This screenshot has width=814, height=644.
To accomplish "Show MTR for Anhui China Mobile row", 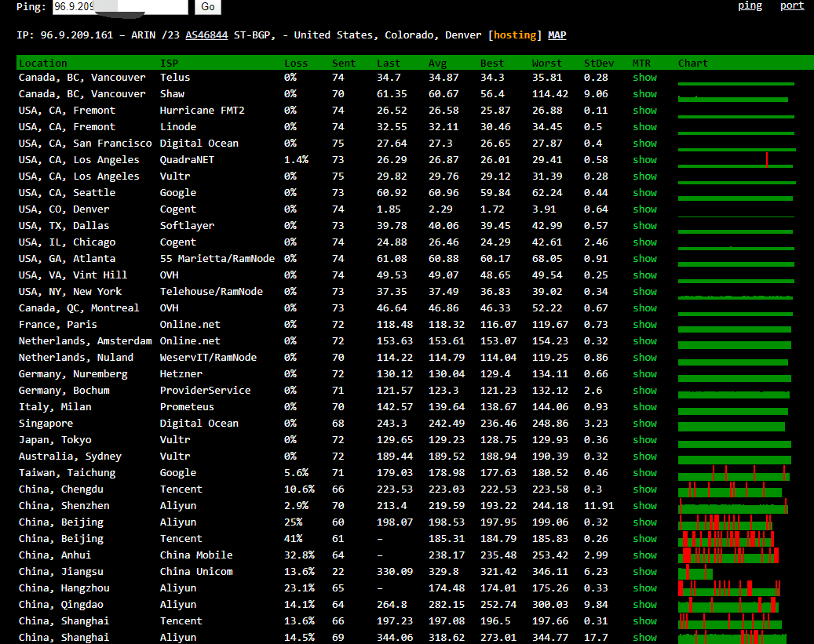I will point(644,555).
